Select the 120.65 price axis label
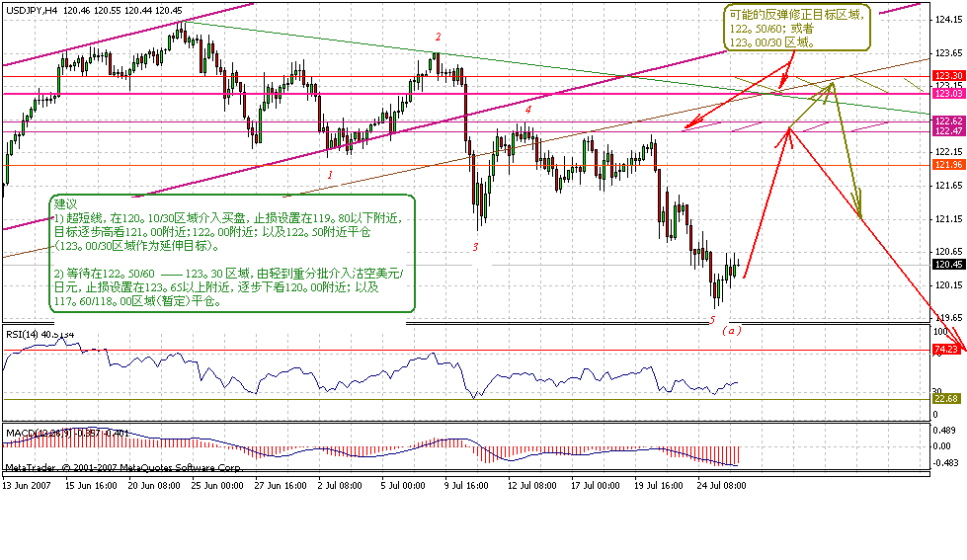This screenshot has height=560, width=967. [948, 251]
